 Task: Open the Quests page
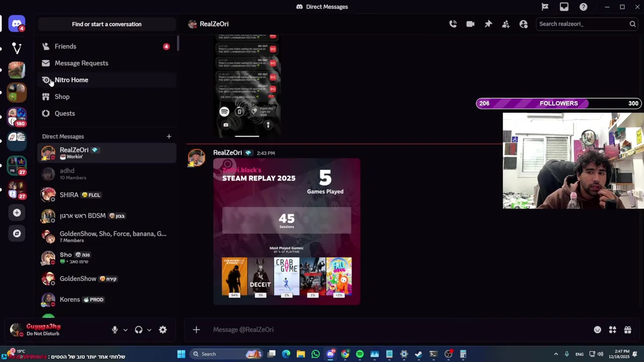(x=107, y=113)
